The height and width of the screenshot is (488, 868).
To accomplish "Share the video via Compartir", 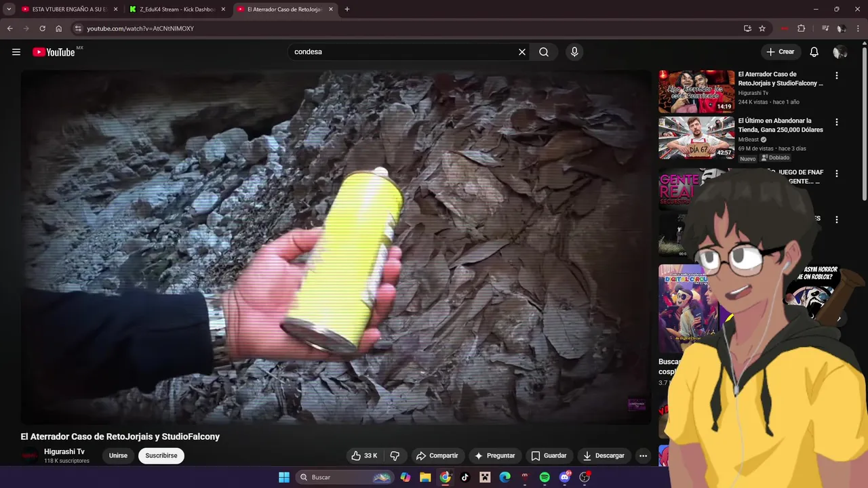I will 437,455.
